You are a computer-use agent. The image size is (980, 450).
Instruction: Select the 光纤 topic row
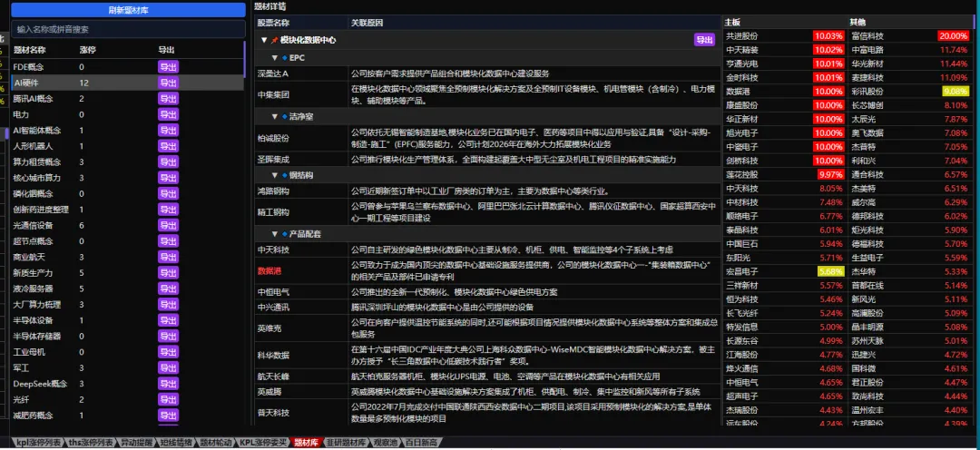pyautogui.click(x=128, y=399)
